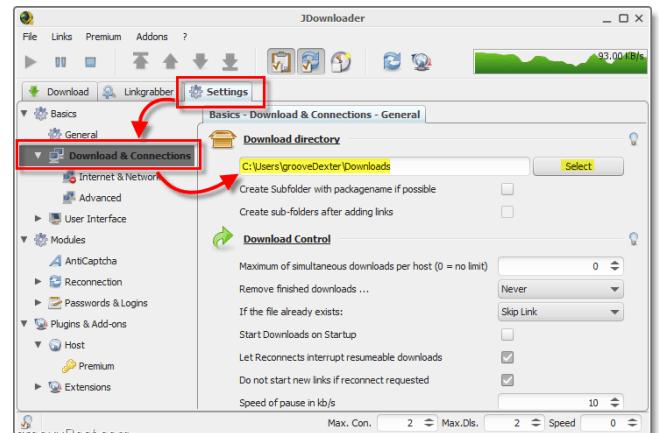Click the lightbulb help icon beside Download directory
This screenshot has width=659, height=433.
click(x=632, y=139)
